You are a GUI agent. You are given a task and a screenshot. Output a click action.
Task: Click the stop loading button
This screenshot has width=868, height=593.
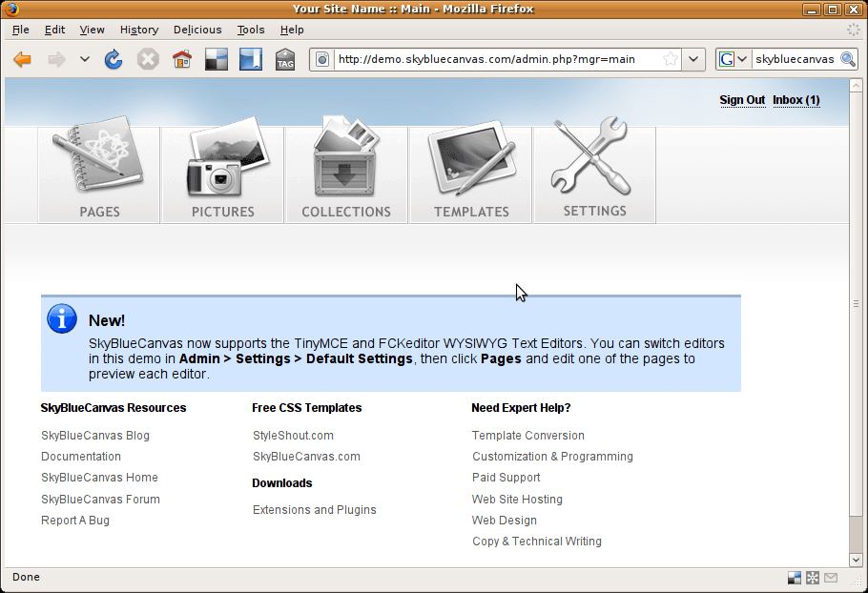pos(148,59)
